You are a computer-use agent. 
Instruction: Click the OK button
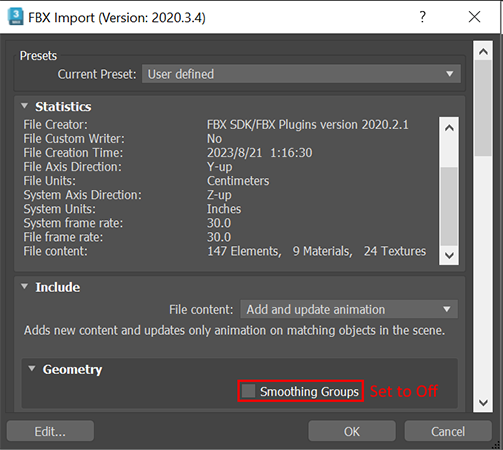point(352,431)
